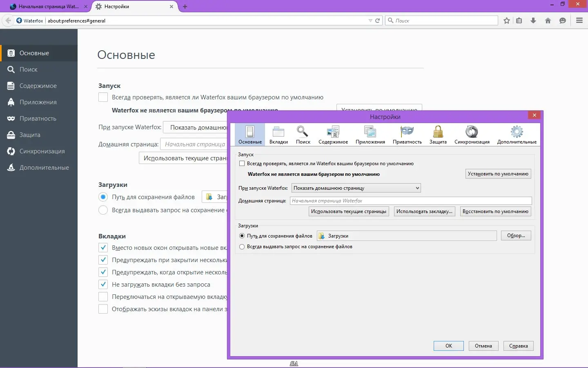This screenshot has height=368, width=588.
Task: Click the reload icon in the address bar
Action: (378, 20)
